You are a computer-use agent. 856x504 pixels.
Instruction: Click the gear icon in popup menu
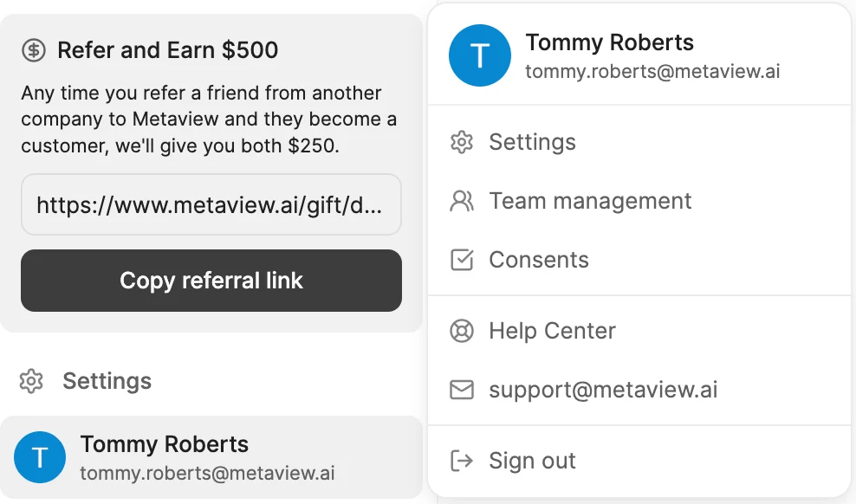click(x=461, y=142)
